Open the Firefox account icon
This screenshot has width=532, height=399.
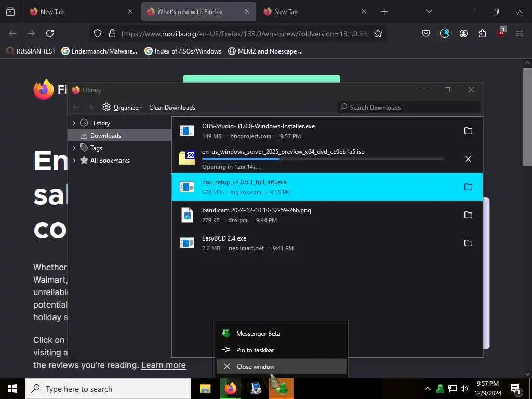coord(463,33)
